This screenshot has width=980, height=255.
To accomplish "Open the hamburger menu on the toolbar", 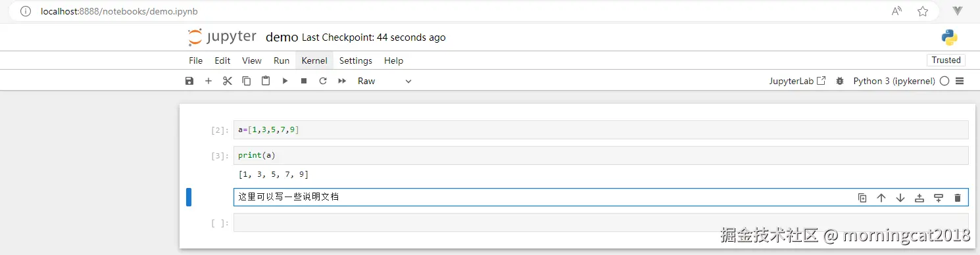I will 960,81.
